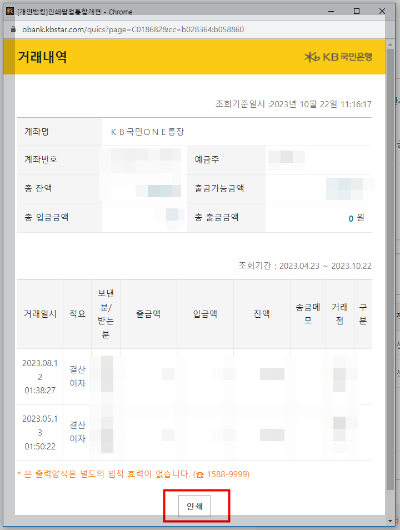Image resolution: width=400 pixels, height=530 pixels.
Task: Click the KB국민은행 logo
Action: 338,57
